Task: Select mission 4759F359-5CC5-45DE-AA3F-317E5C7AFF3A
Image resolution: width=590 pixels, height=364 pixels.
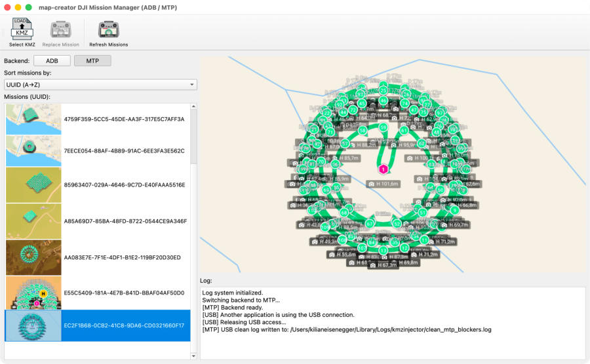Action: point(124,119)
